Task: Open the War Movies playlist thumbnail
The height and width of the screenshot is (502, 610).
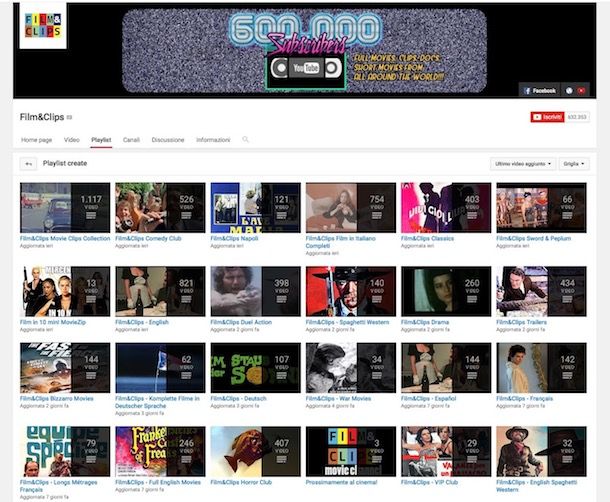Action: (x=351, y=368)
